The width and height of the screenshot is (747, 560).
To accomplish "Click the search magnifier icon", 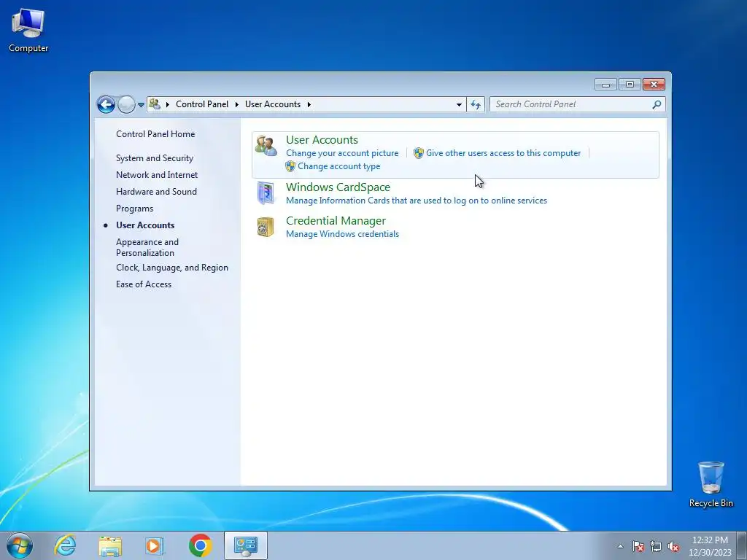I will click(x=657, y=104).
